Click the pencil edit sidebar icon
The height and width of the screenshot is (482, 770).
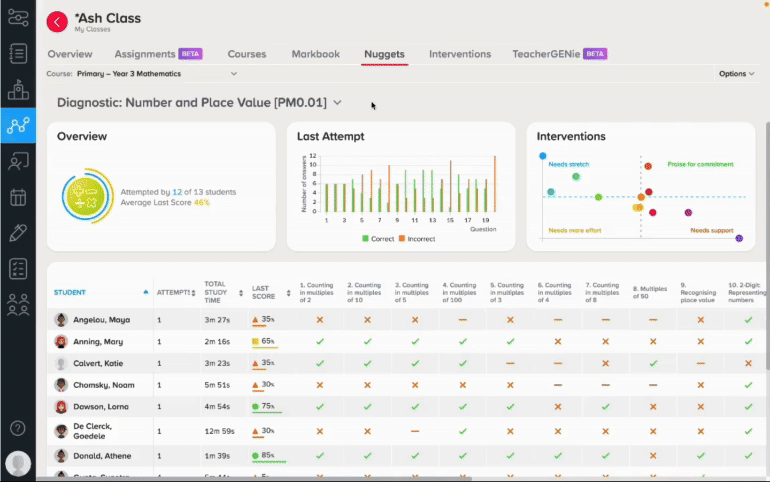point(18,233)
